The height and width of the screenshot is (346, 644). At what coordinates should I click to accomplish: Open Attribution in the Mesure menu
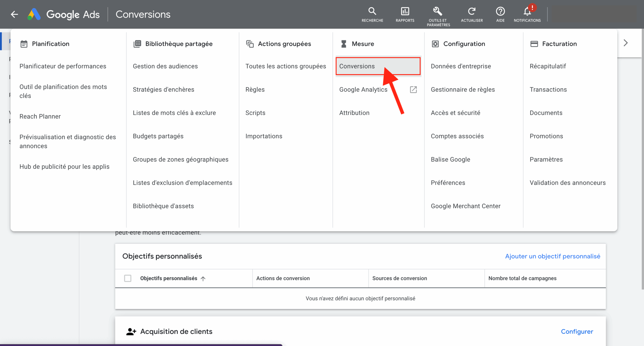point(354,113)
